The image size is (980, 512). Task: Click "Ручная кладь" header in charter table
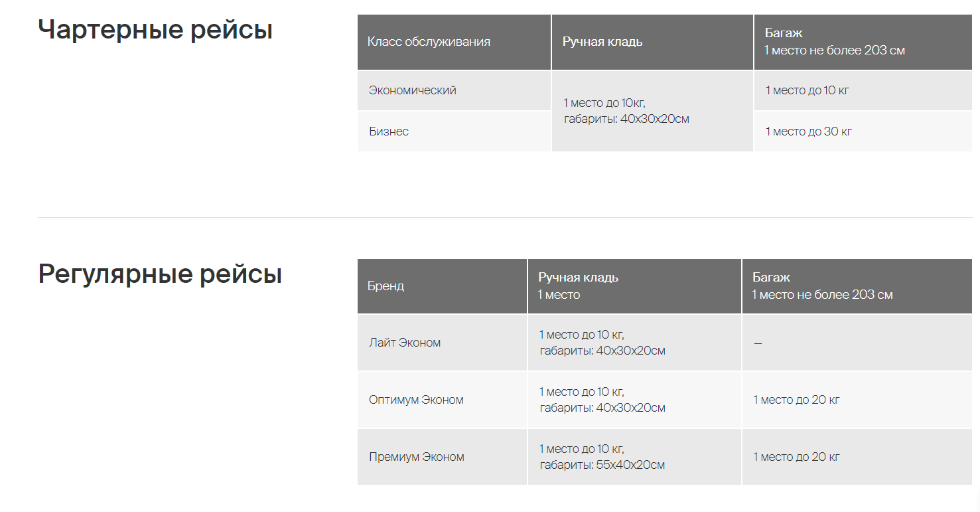602,42
